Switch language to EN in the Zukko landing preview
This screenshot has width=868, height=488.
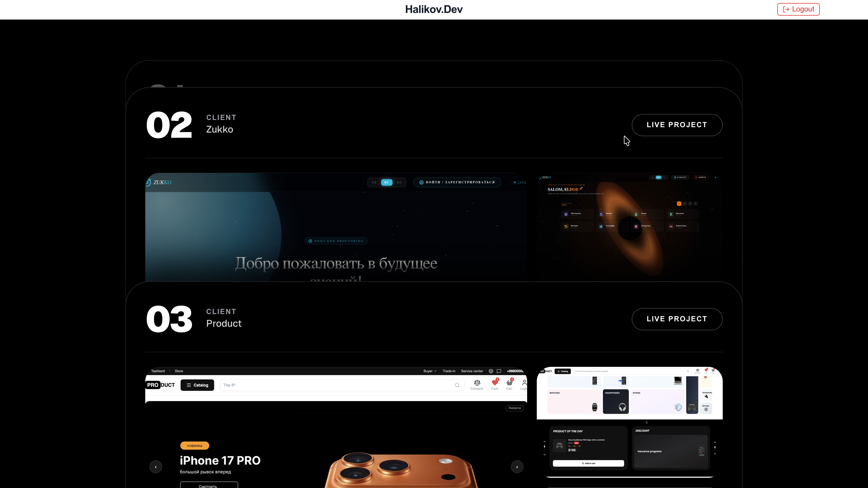tap(399, 182)
